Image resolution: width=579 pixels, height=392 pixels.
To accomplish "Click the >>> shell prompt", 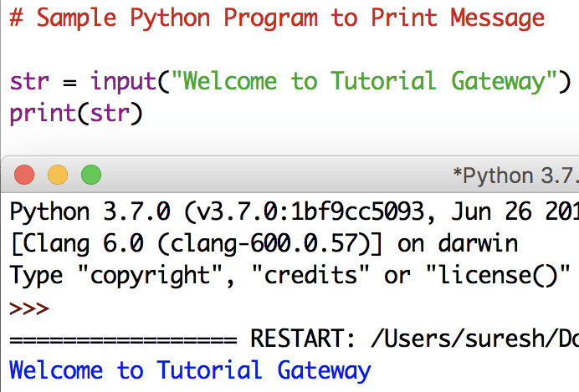I will click(29, 308).
